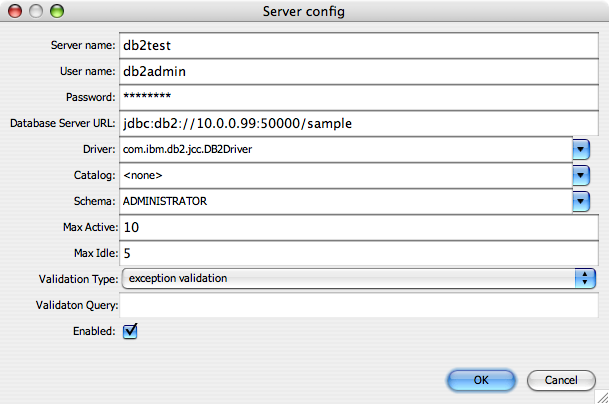Open the Driver dropdown arrow
Image resolution: width=609 pixels, height=404 pixels.
point(581,150)
